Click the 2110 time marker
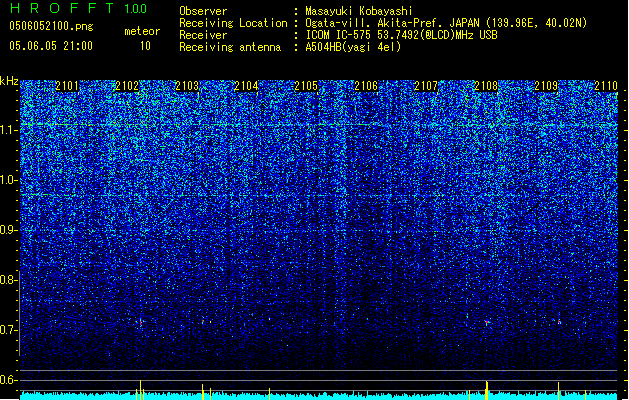 tap(606, 86)
